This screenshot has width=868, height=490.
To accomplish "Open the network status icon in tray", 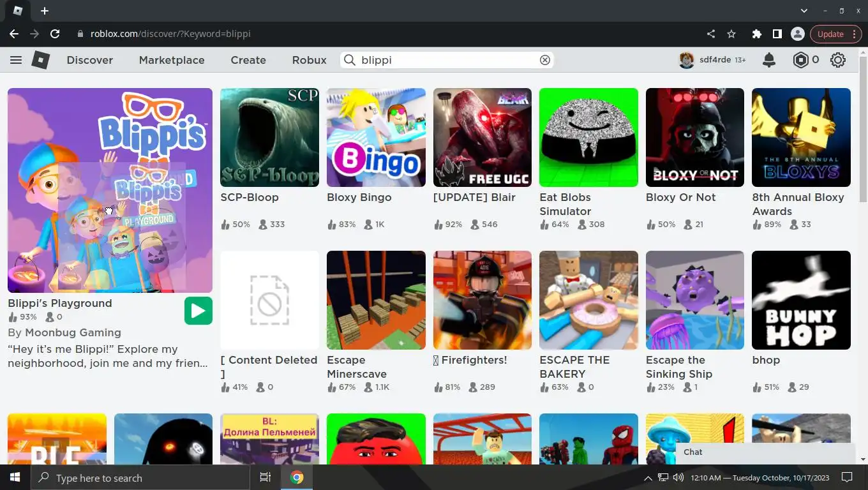I will click(x=663, y=477).
